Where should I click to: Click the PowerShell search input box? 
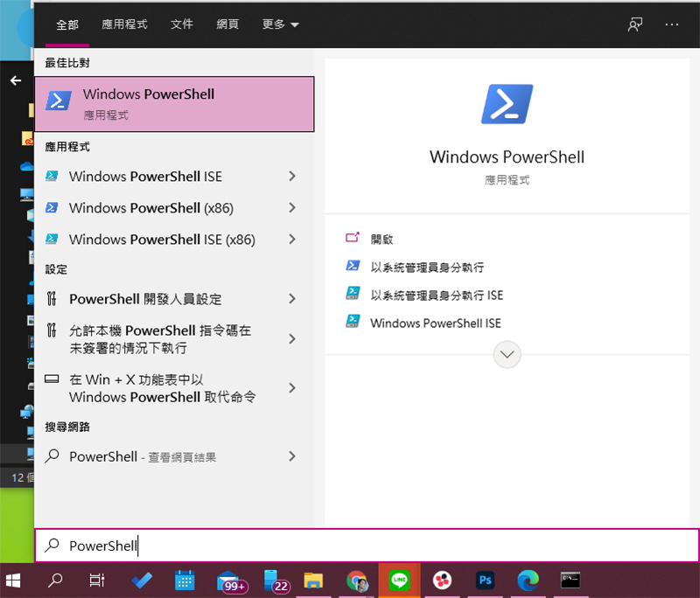coord(367,546)
